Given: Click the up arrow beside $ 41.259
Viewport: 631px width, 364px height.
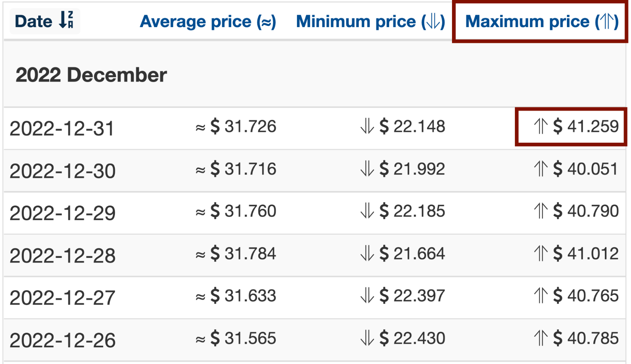Looking at the screenshot, I should (541, 126).
